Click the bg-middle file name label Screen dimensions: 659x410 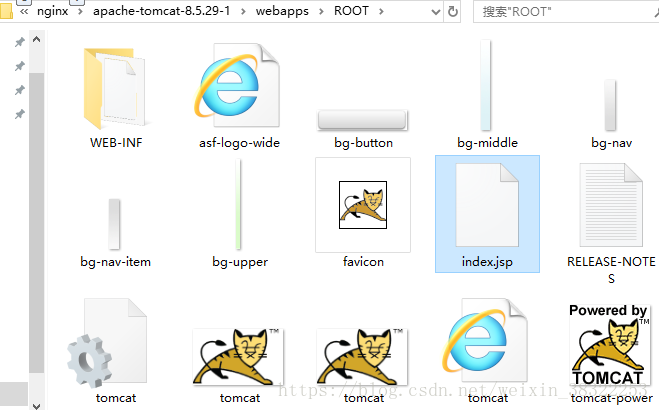pyautogui.click(x=488, y=143)
